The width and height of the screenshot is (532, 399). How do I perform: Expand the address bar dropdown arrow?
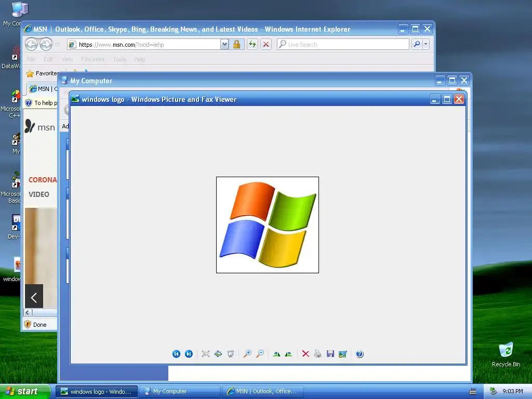(224, 44)
